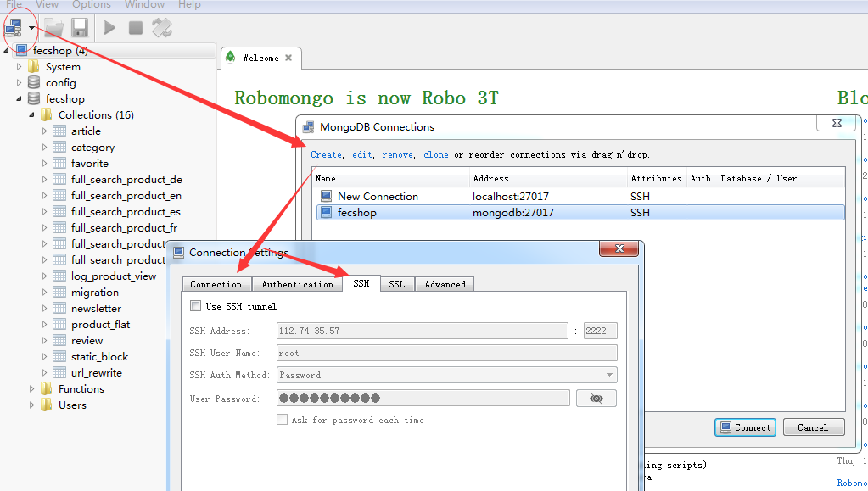Open the View menu
868x491 pixels.
click(x=47, y=4)
